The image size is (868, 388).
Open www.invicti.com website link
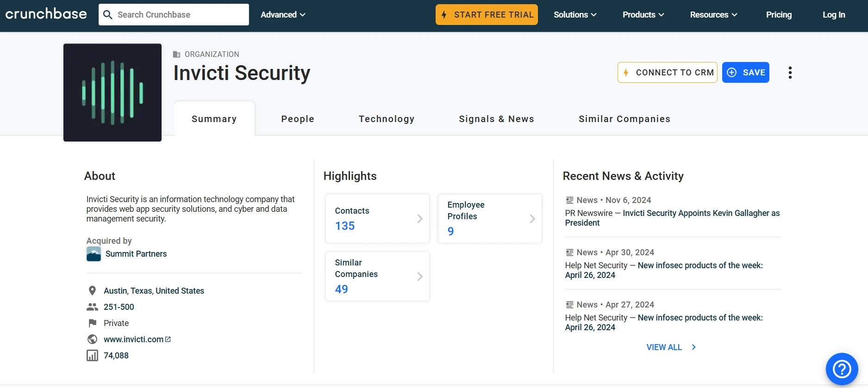click(x=137, y=339)
